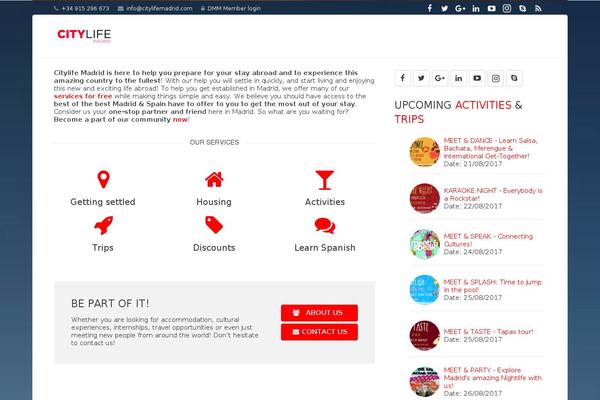The height and width of the screenshot is (400, 600).
Task: Click the speech bubbles Learn Spanish icon
Action: [x=325, y=225]
